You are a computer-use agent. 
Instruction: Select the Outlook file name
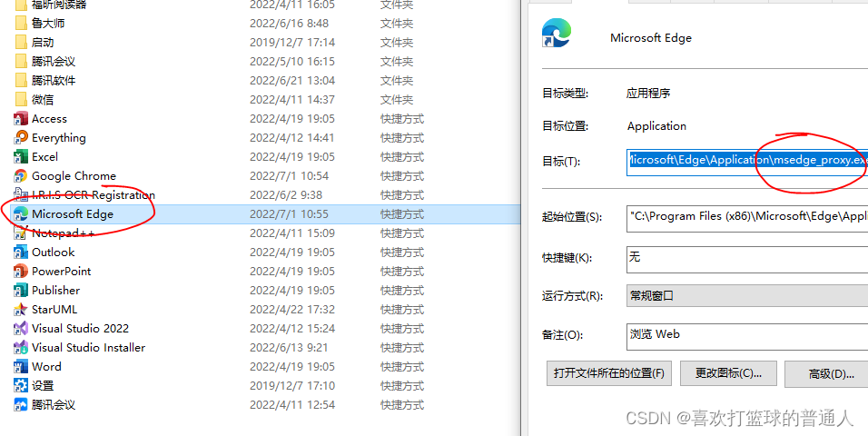[x=54, y=253]
